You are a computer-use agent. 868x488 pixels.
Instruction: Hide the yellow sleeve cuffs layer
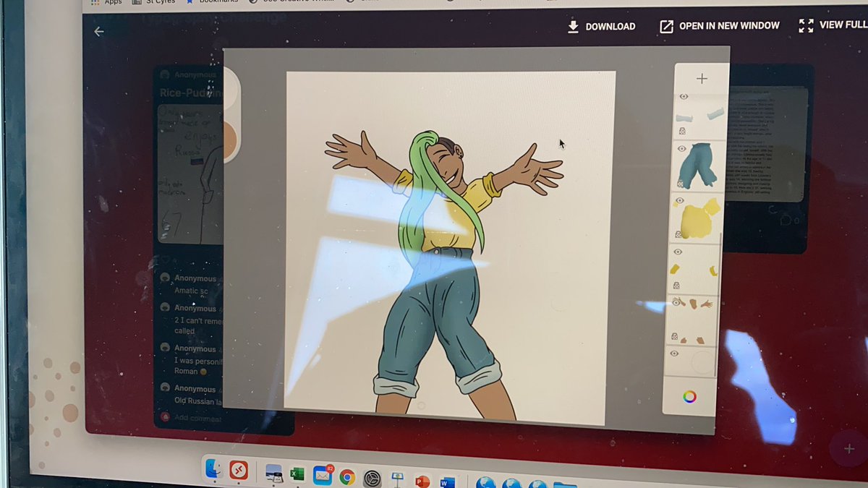click(678, 252)
